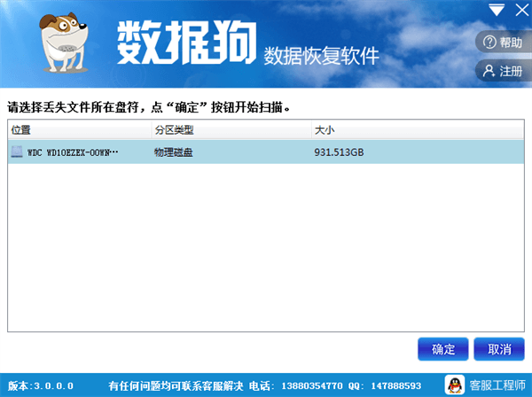Click the 版本:3.0.0.0 version text
This screenshot has height=397, width=532.
tap(41, 385)
